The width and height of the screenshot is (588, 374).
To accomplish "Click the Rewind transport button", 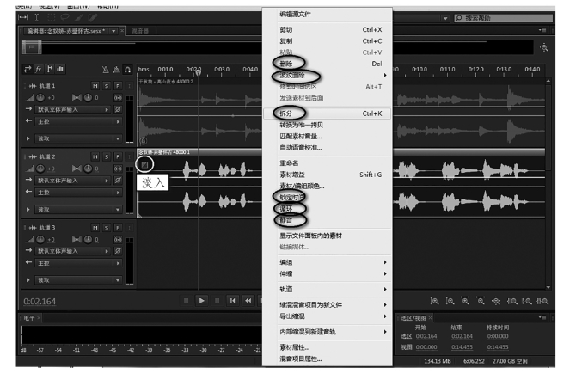I will [x=248, y=300].
